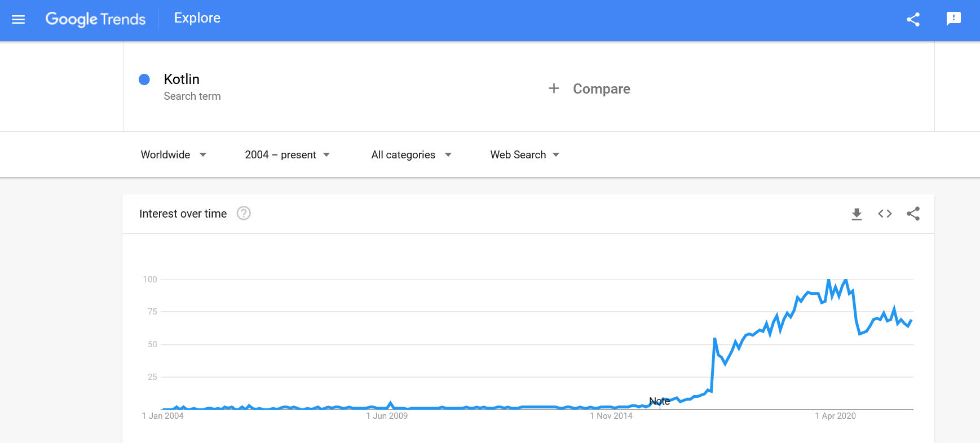Edit the Kotlin search term

click(x=182, y=79)
